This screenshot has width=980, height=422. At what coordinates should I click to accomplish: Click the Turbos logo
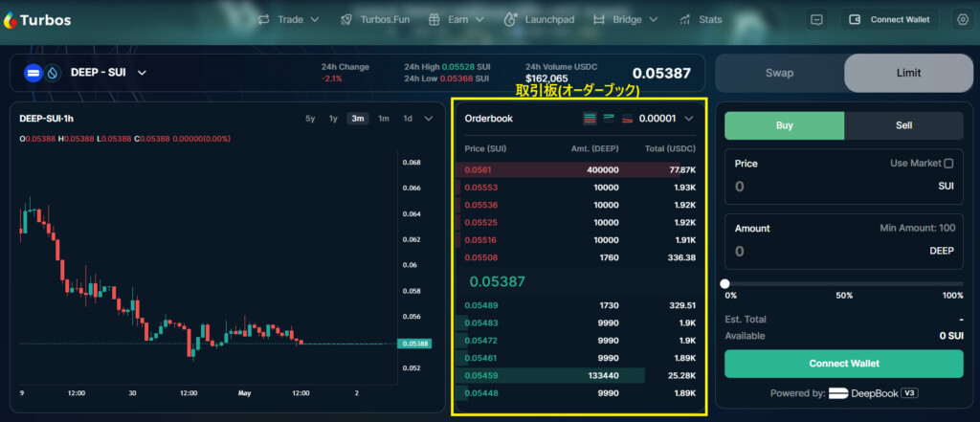pyautogui.click(x=37, y=20)
